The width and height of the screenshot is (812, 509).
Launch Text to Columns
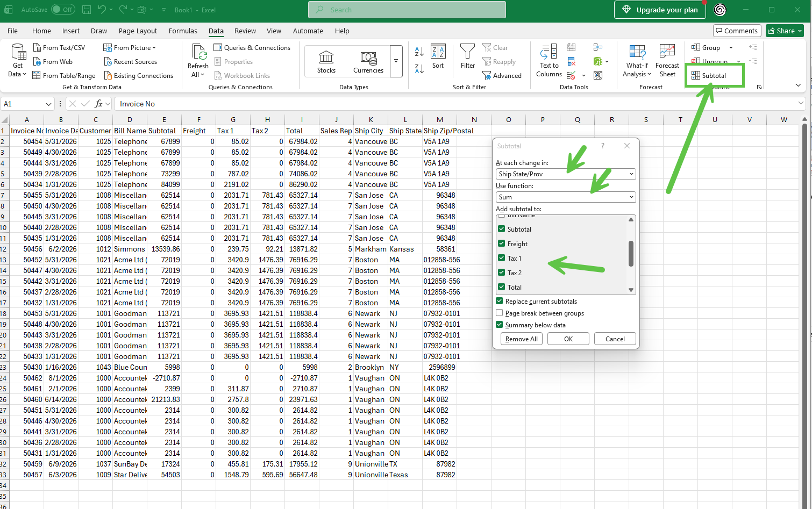click(x=549, y=60)
